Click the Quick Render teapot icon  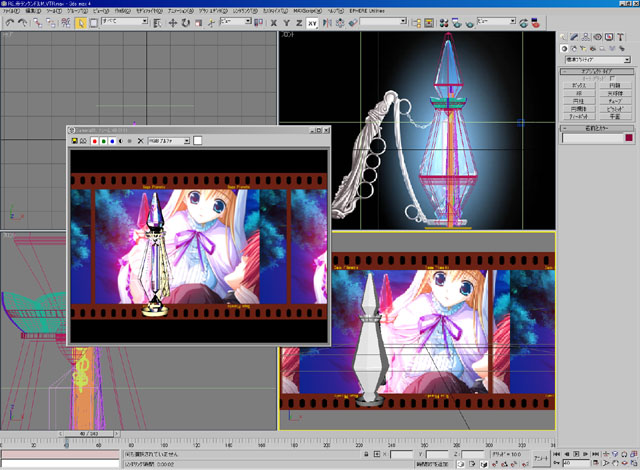469,23
